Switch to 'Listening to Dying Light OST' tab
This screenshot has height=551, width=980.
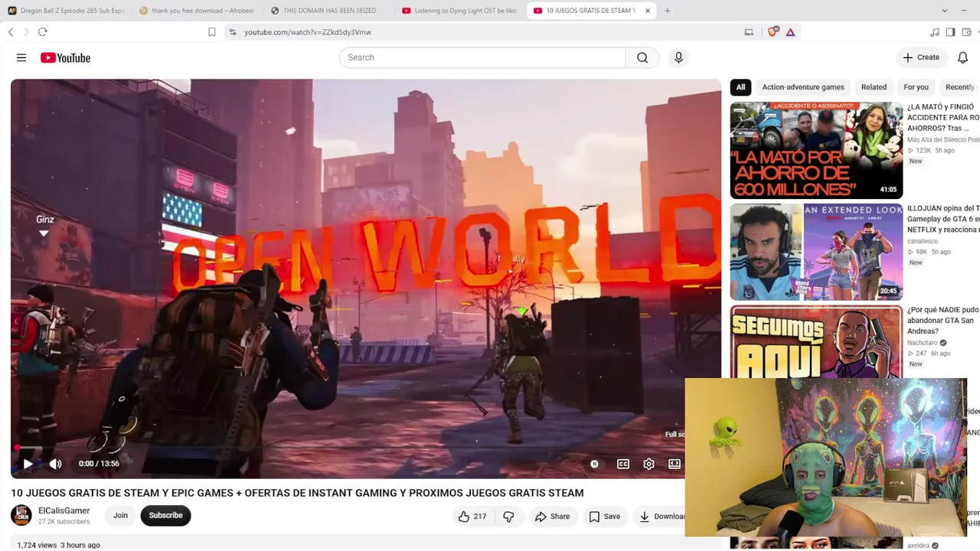pos(459,11)
